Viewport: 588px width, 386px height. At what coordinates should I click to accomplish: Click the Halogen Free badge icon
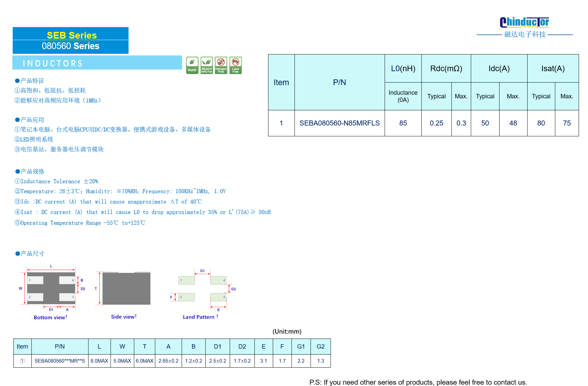pyautogui.click(x=221, y=65)
